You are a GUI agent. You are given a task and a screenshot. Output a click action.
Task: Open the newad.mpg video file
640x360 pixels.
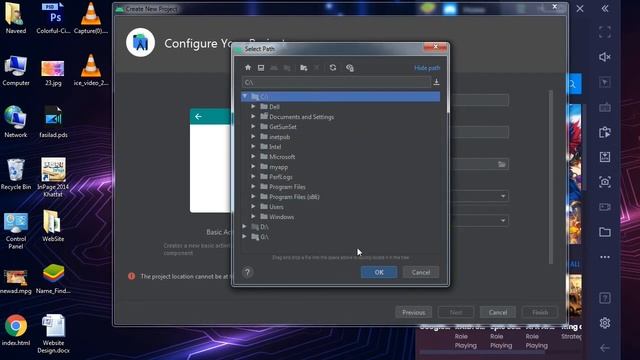click(x=16, y=281)
